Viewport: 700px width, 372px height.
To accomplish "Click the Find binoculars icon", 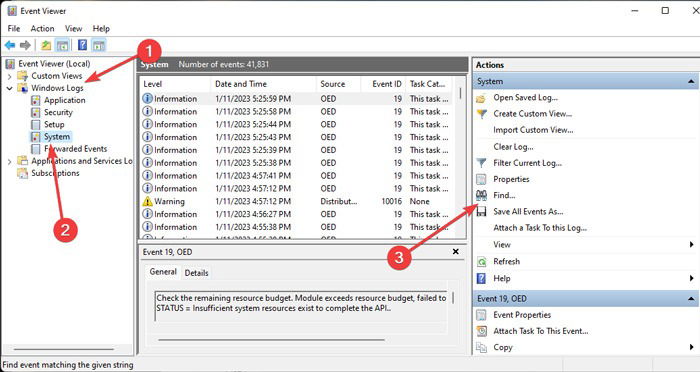I will click(x=481, y=195).
